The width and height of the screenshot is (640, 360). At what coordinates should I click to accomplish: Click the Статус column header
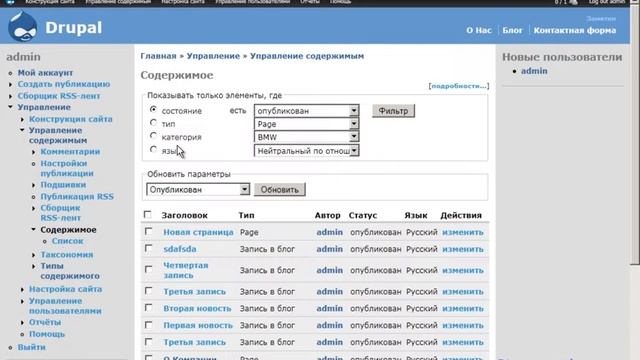tap(362, 215)
